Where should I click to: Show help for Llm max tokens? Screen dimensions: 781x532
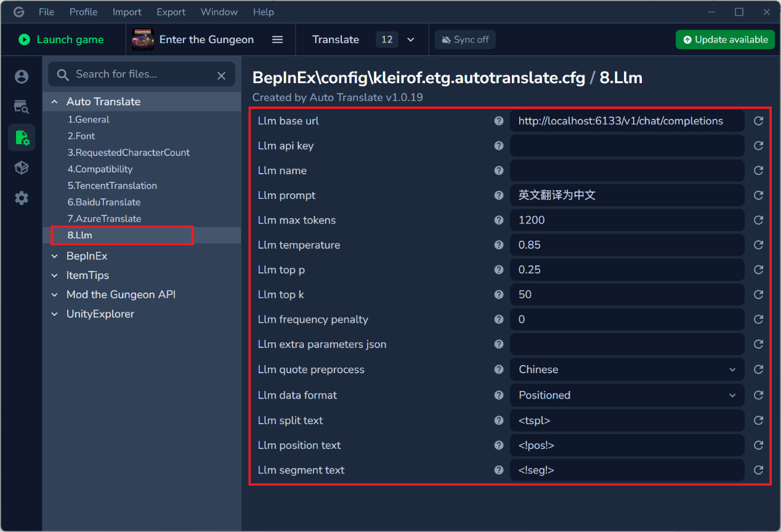coord(499,220)
